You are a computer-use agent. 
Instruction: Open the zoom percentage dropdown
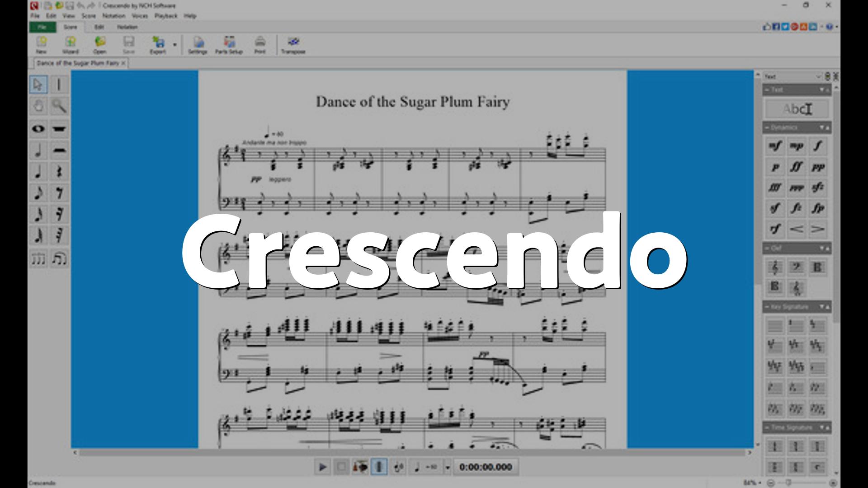(x=753, y=483)
